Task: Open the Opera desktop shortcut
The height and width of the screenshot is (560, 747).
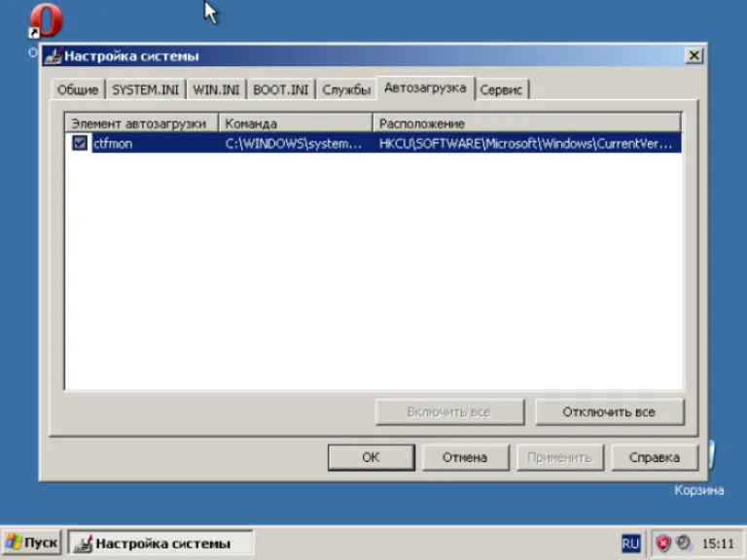Action: [46, 21]
